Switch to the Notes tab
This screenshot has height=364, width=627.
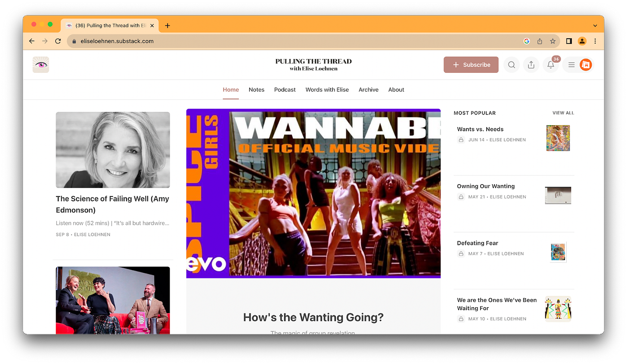(257, 89)
